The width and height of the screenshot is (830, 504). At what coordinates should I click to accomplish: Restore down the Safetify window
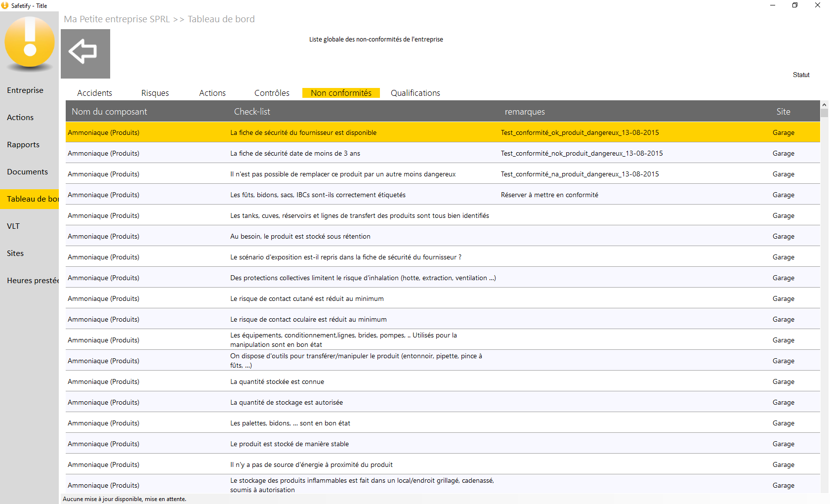click(795, 5)
